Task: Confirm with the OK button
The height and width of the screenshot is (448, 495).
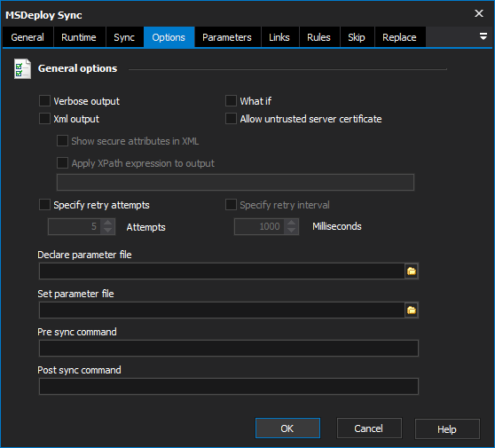Action: pyautogui.click(x=287, y=428)
